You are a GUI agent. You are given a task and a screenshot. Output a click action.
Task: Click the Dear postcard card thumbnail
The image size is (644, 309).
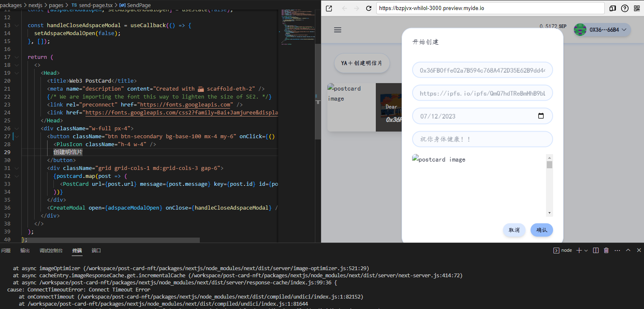pyautogui.click(x=389, y=107)
